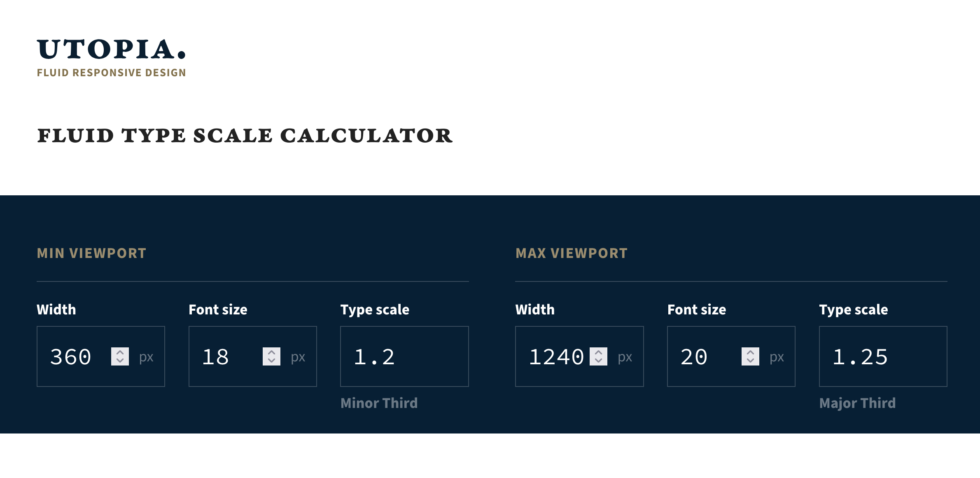
Task: Click the Type scale label under Min Viewport
Action: pos(375,309)
